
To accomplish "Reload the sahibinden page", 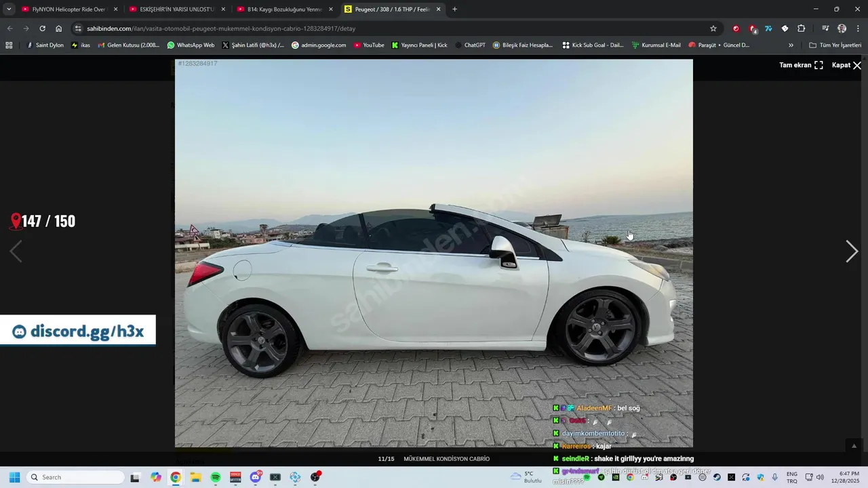I will tap(42, 28).
